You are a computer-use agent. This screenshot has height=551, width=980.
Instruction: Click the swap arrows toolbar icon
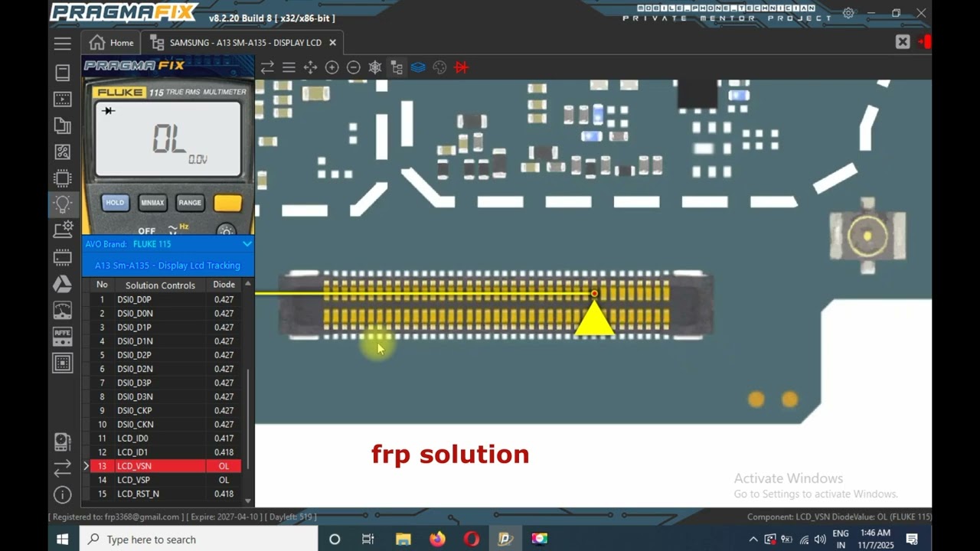[267, 67]
